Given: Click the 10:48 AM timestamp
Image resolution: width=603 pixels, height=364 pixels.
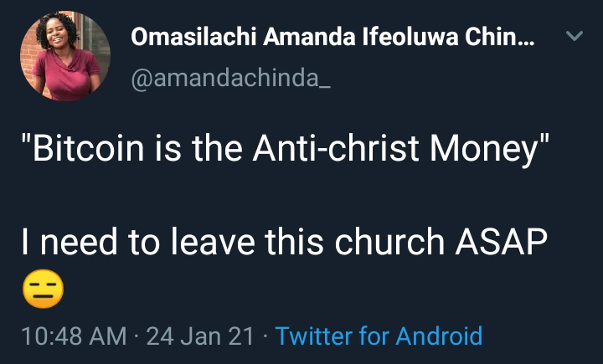Looking at the screenshot, I should coord(74,336).
